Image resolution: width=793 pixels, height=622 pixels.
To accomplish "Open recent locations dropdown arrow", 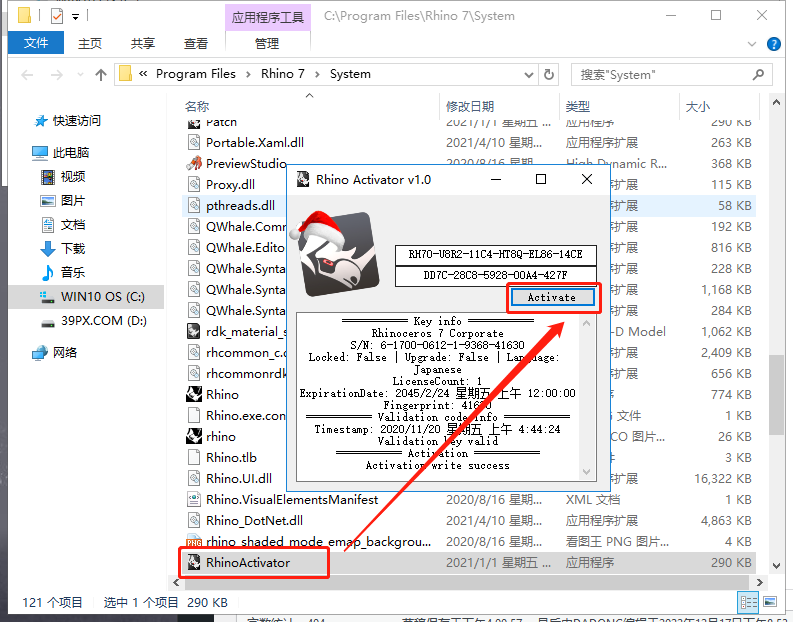I will click(x=80, y=75).
